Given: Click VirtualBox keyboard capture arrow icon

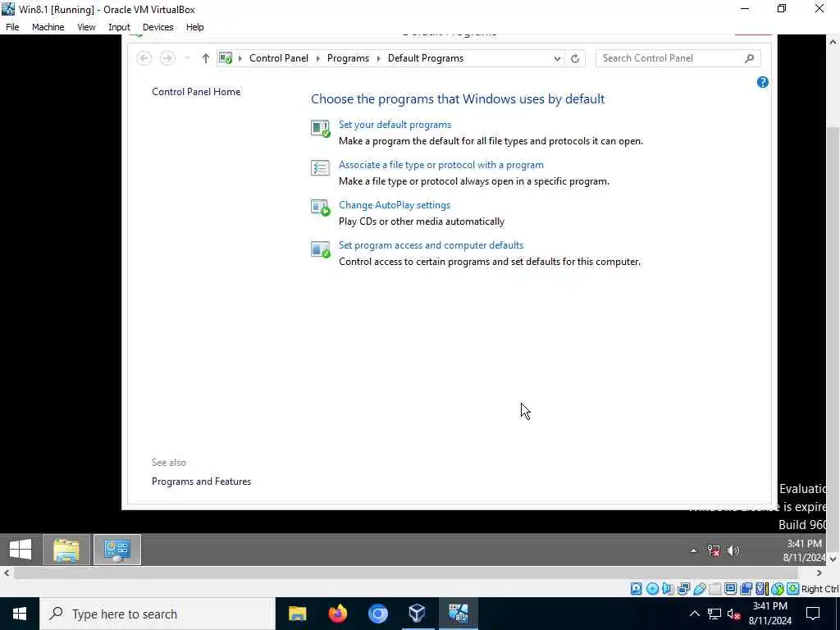Looking at the screenshot, I should point(793,589).
